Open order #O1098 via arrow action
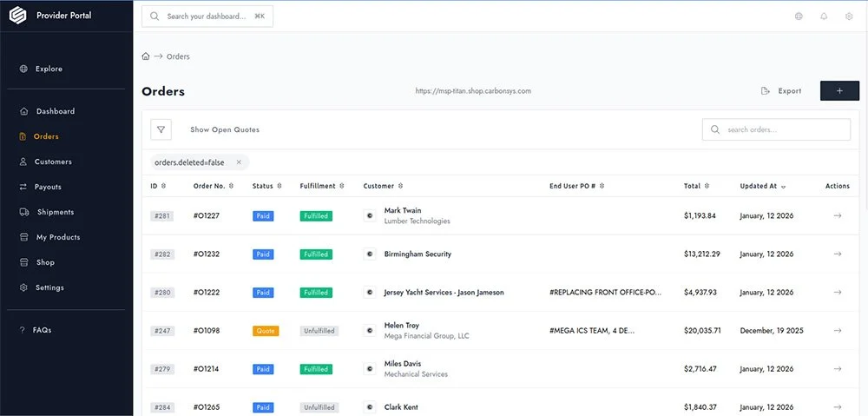This screenshot has width=868, height=416. pos(838,330)
